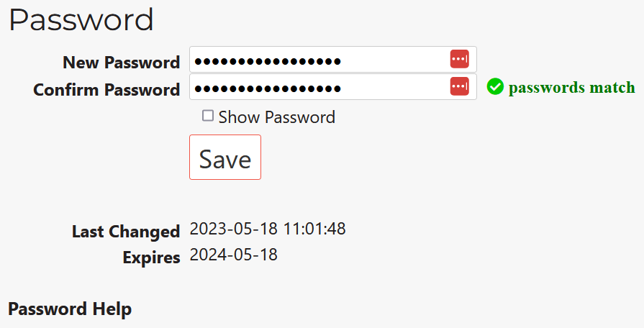
Task: Click the Show Password label text
Action: [276, 117]
